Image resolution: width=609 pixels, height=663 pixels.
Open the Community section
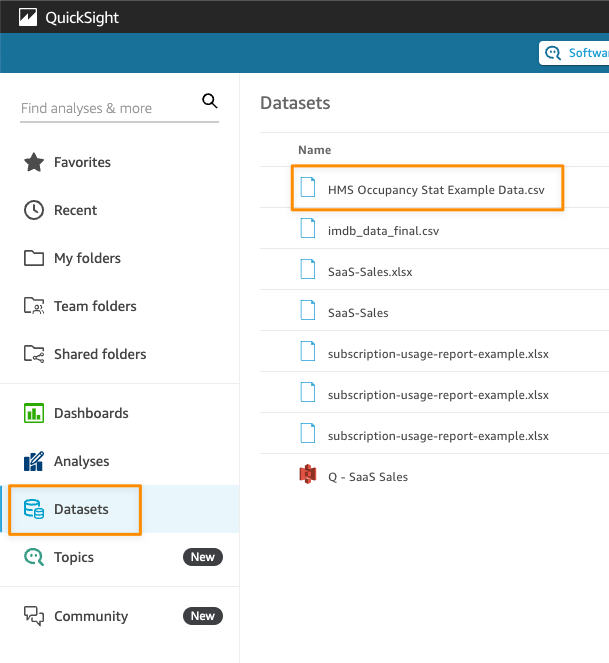tap(91, 616)
